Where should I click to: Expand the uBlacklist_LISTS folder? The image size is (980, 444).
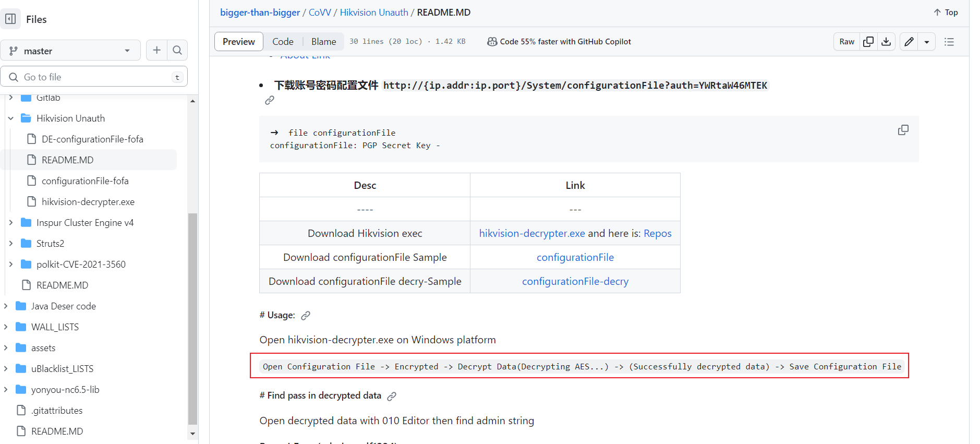[x=6, y=369]
